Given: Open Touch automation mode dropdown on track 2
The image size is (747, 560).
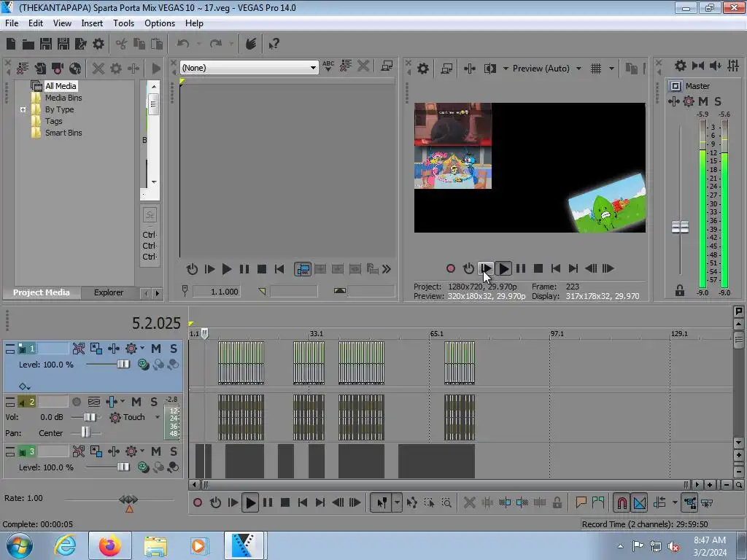Looking at the screenshot, I should point(158,417).
